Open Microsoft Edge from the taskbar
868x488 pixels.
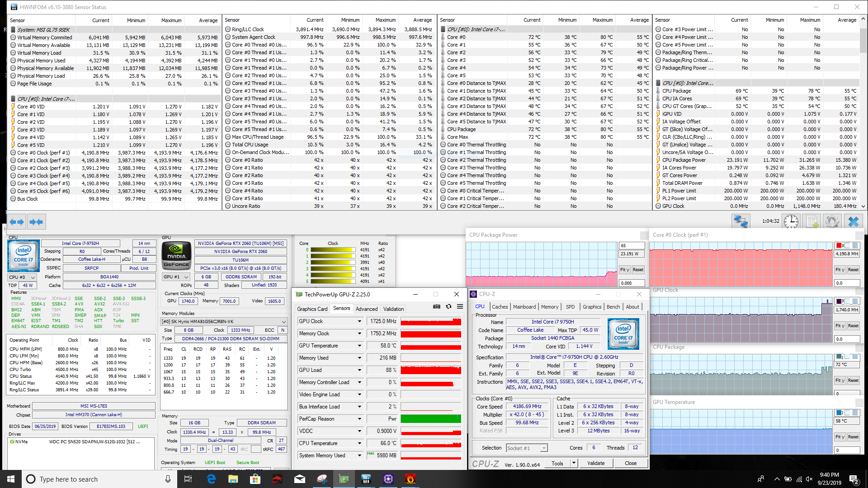click(211, 479)
